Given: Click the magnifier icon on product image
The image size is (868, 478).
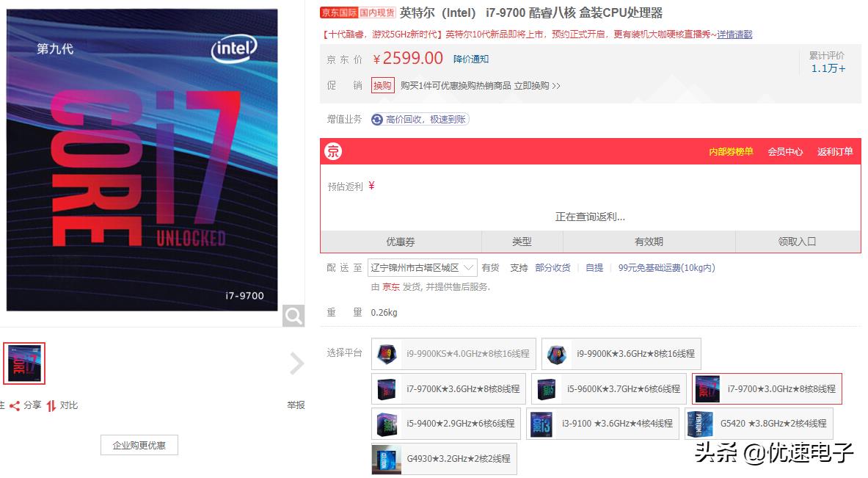Looking at the screenshot, I should pos(293,316).
